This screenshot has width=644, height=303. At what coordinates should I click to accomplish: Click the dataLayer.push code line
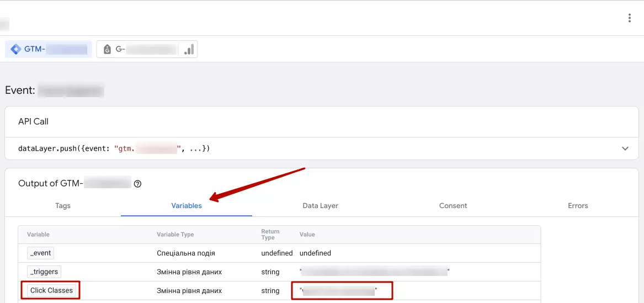click(x=114, y=148)
